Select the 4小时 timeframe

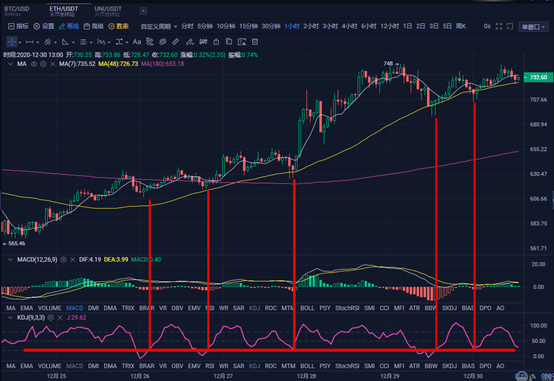coord(349,26)
